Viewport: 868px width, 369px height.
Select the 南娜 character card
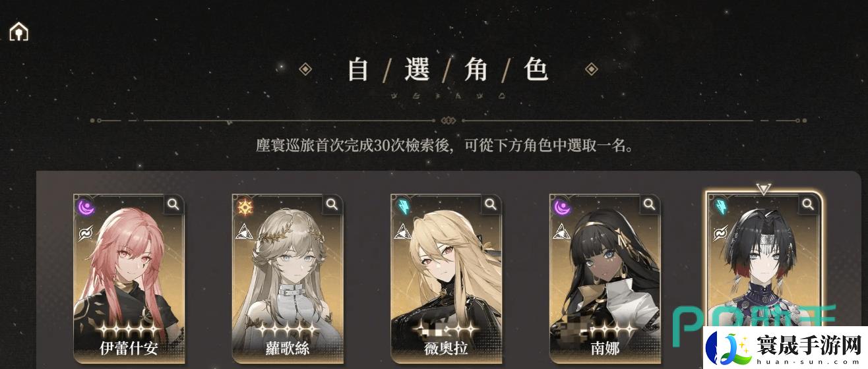[605, 278]
